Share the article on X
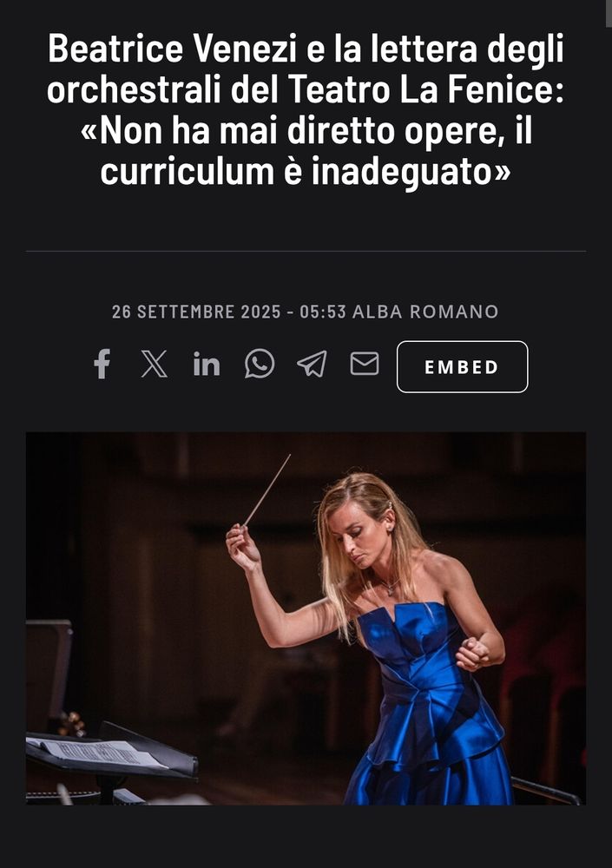Viewport: 612px width, 868px height. (x=154, y=365)
